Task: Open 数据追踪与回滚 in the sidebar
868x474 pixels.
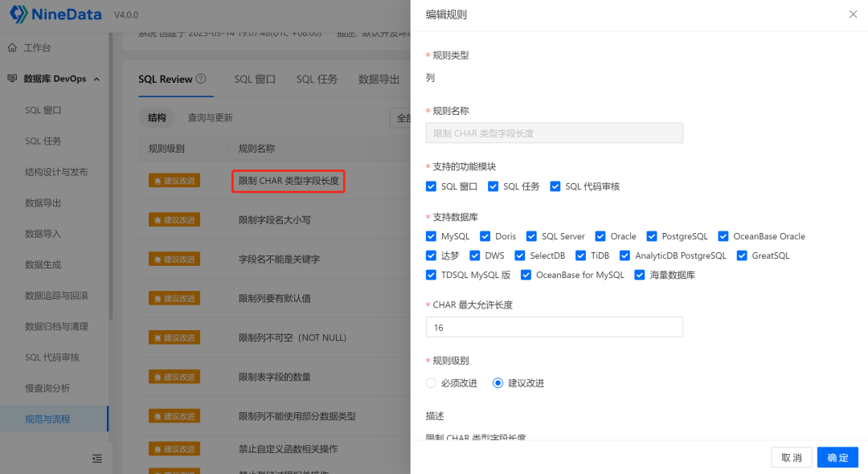Action: point(56,296)
